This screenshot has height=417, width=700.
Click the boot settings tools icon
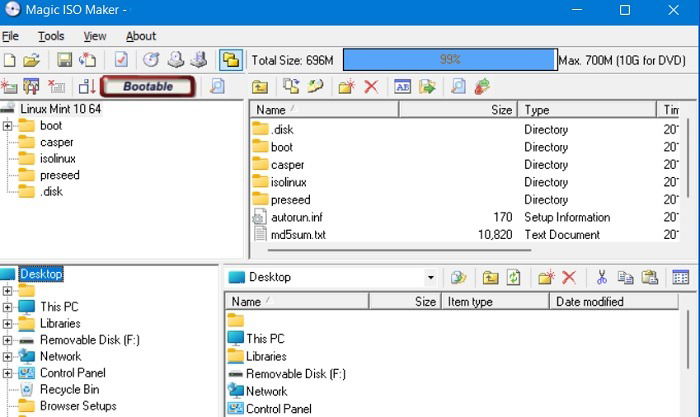pos(31,86)
